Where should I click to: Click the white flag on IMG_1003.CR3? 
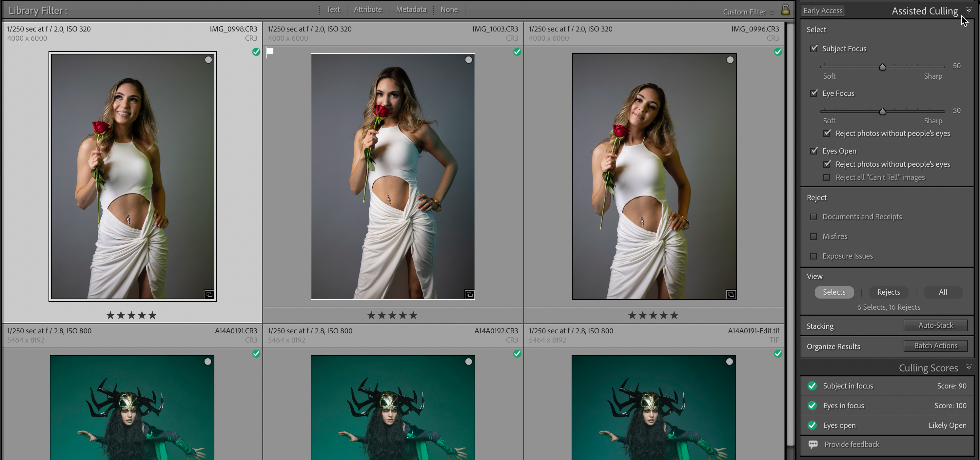[x=270, y=52]
